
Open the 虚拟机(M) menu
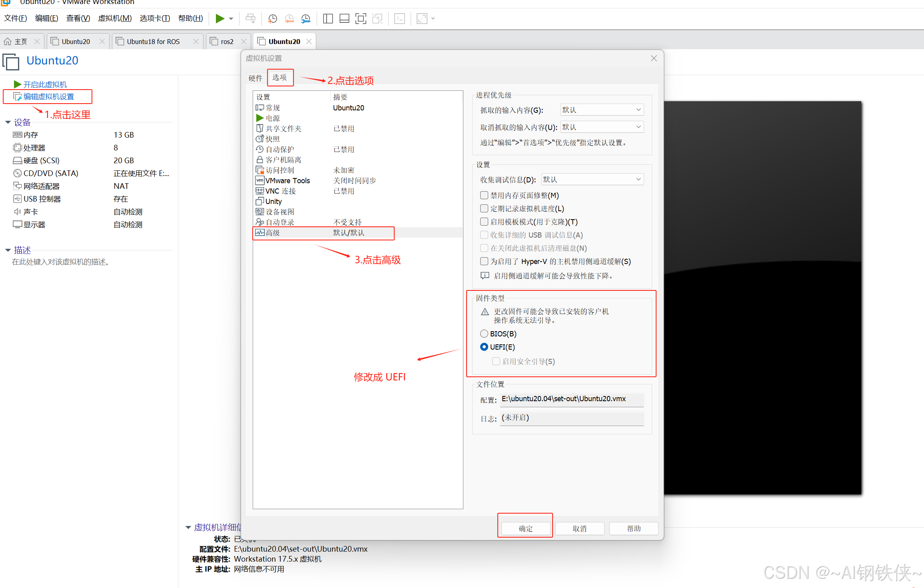pyautogui.click(x=115, y=18)
